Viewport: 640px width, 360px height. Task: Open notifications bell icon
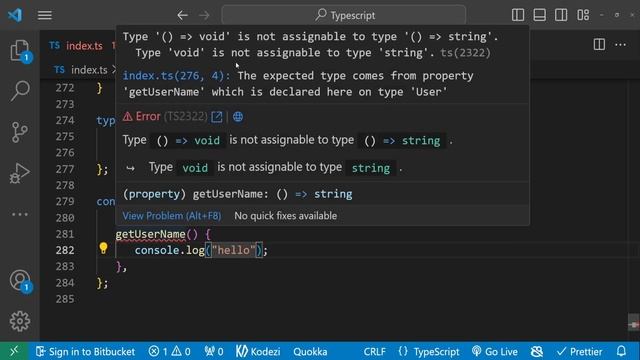click(621, 351)
